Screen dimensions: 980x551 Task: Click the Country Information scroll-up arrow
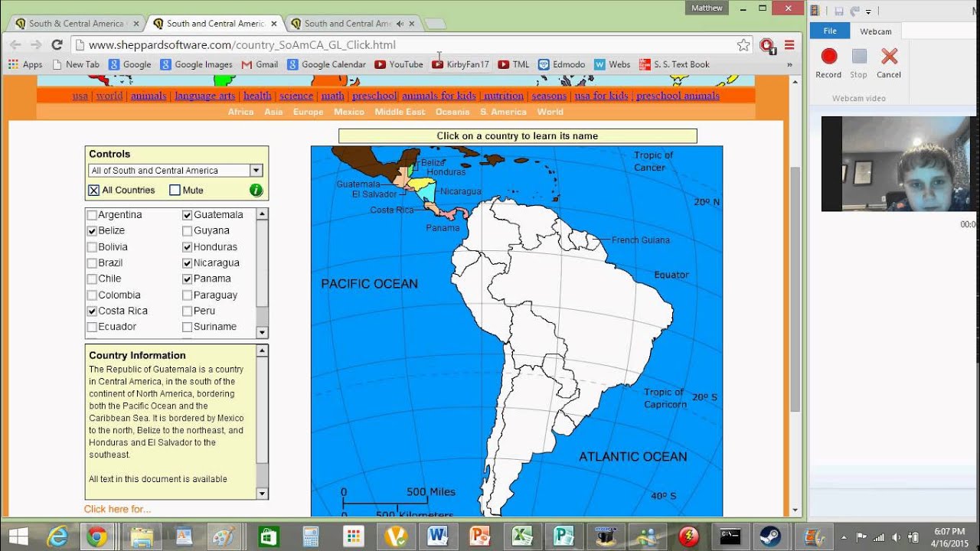tap(262, 350)
